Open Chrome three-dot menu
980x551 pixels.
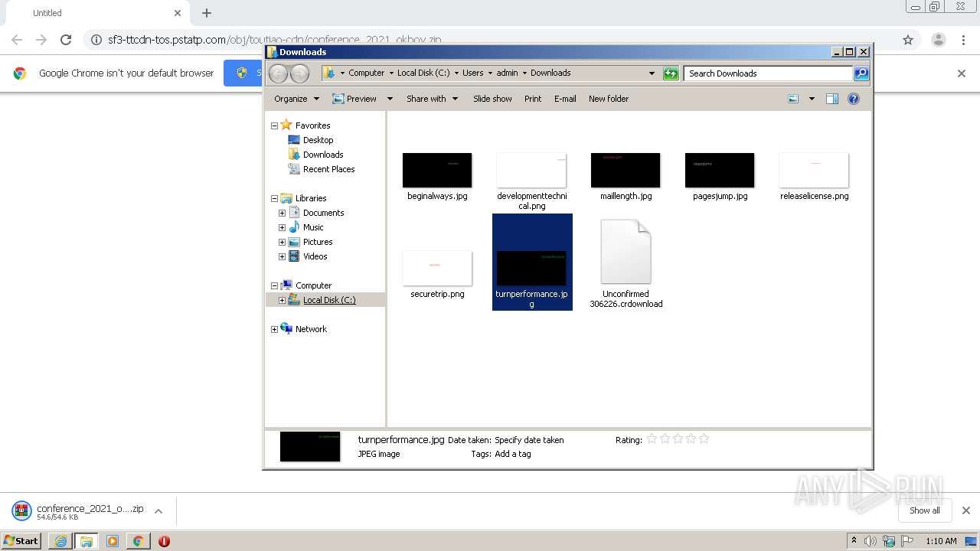(963, 40)
